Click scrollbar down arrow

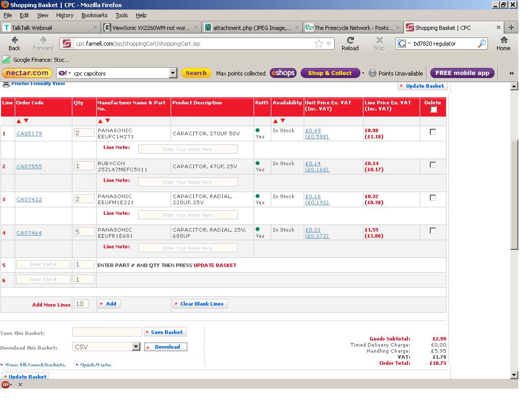(514, 375)
